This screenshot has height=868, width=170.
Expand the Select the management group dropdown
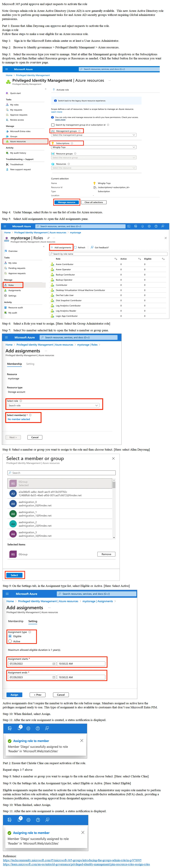click(94, 135)
